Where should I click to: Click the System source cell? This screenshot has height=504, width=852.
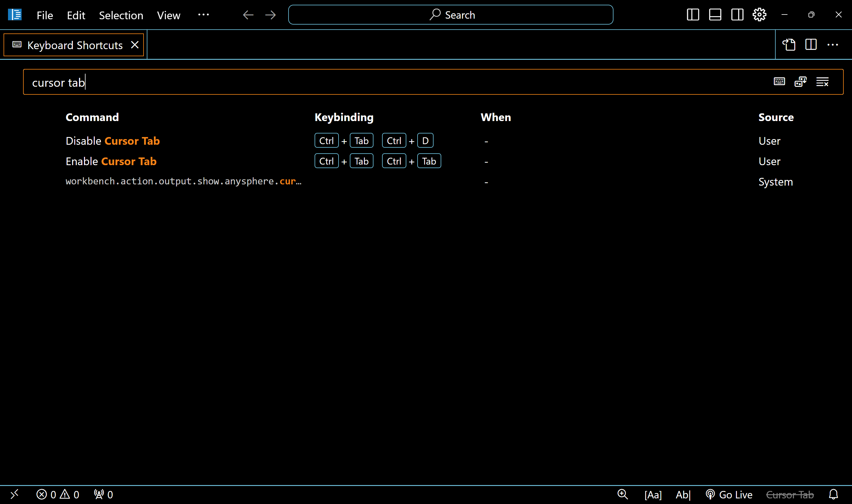coord(776,182)
